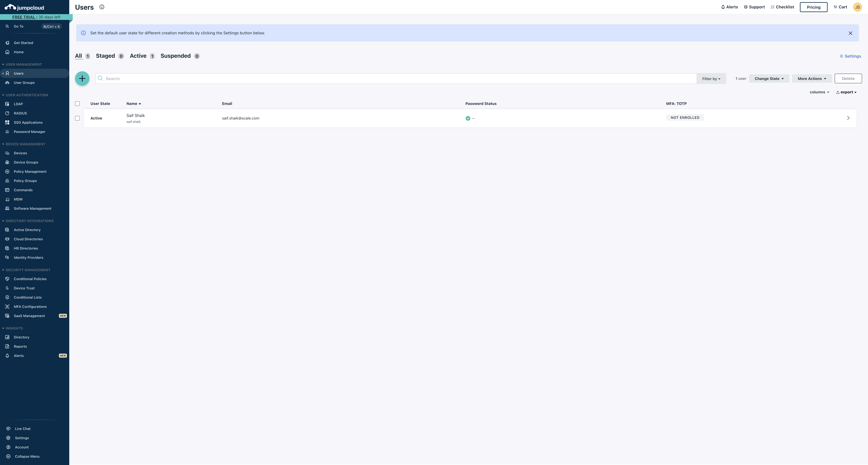Screen dimensions: 868x465
Task: Click the LDAP icon in sidebar
Action: (7, 104)
